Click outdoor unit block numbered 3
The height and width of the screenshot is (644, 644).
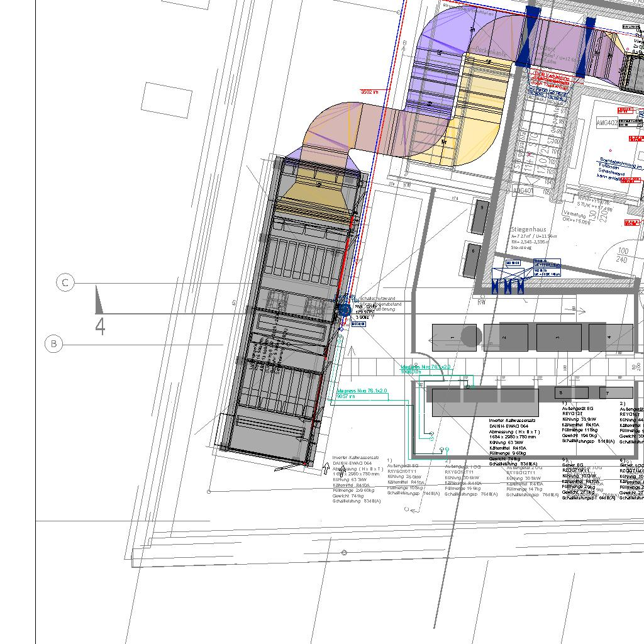pos(558,337)
